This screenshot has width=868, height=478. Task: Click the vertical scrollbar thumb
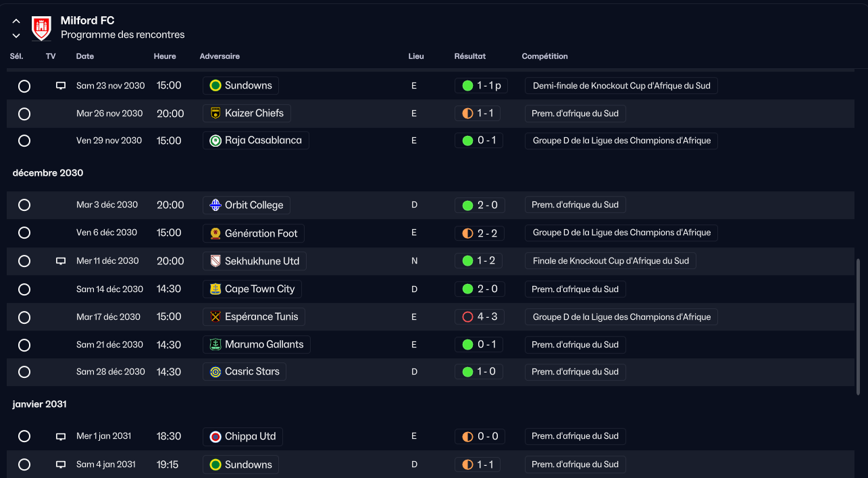pos(859,327)
